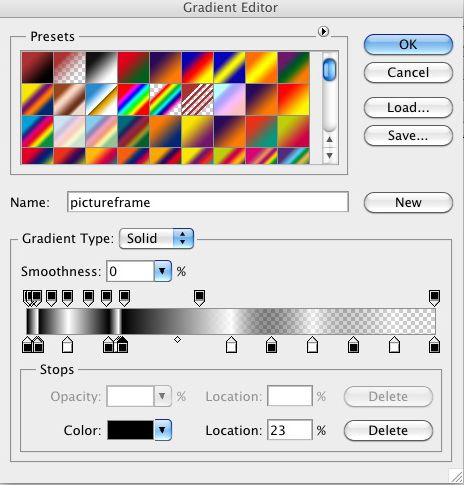Open the Presets flyout menu arrow
464x485 pixels.
pyautogui.click(x=323, y=32)
